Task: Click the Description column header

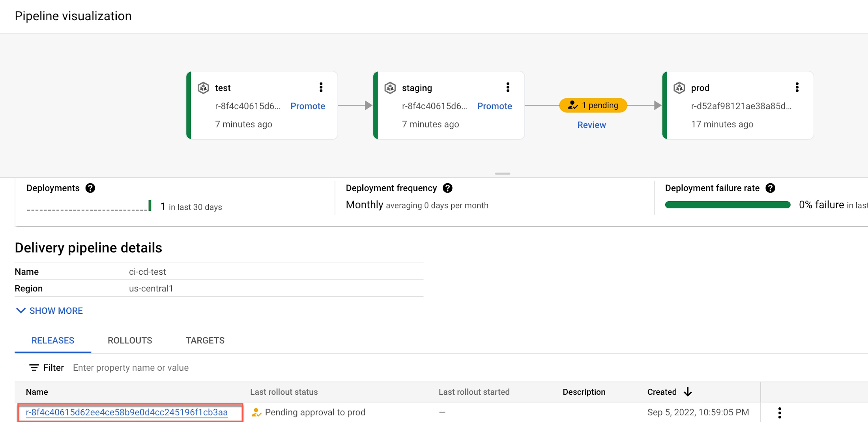Action: pyautogui.click(x=584, y=392)
